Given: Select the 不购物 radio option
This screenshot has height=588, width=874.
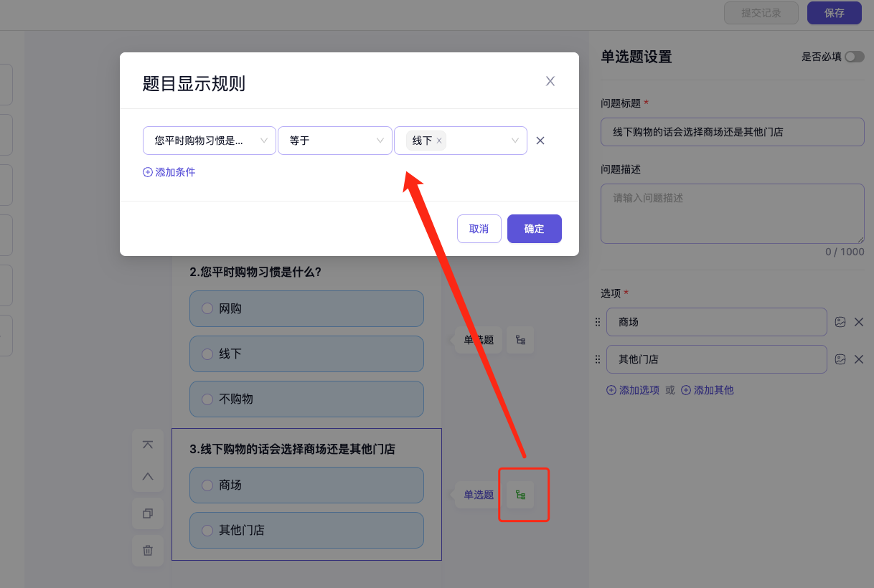Looking at the screenshot, I should tap(207, 399).
